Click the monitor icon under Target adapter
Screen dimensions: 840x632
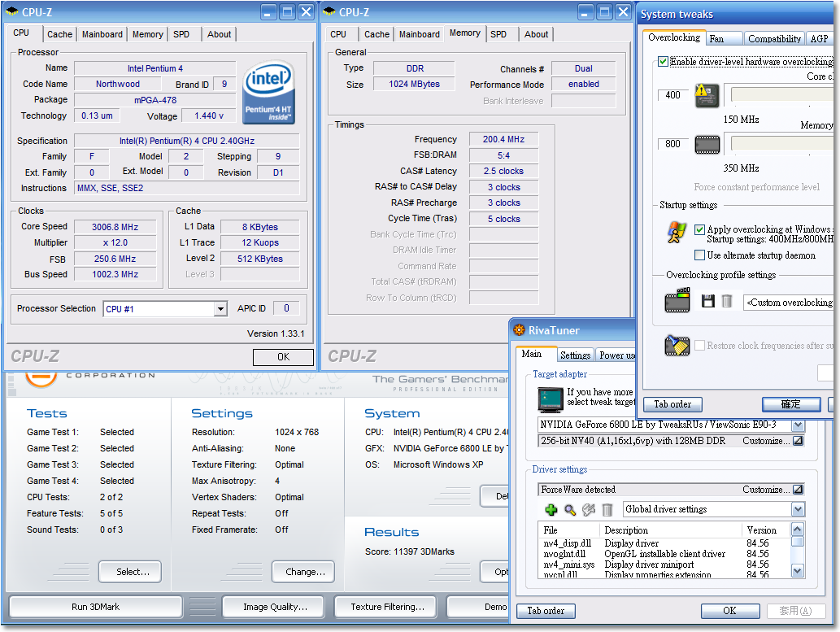click(x=551, y=399)
